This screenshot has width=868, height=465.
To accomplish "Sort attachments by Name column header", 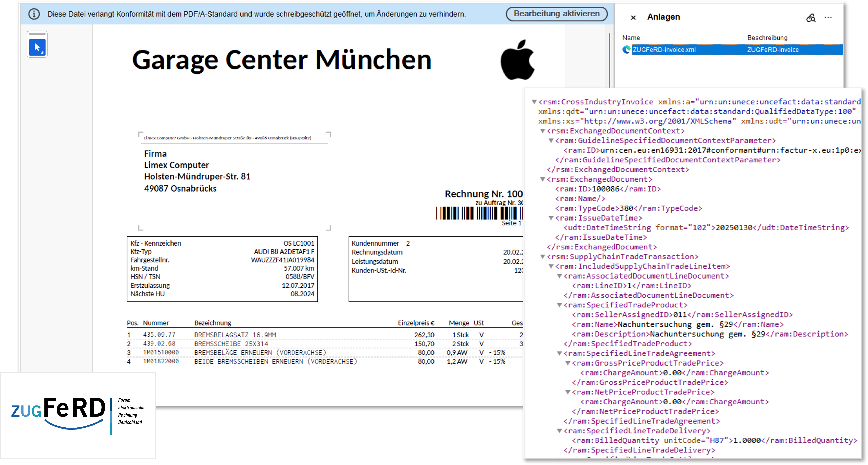I will (x=631, y=38).
